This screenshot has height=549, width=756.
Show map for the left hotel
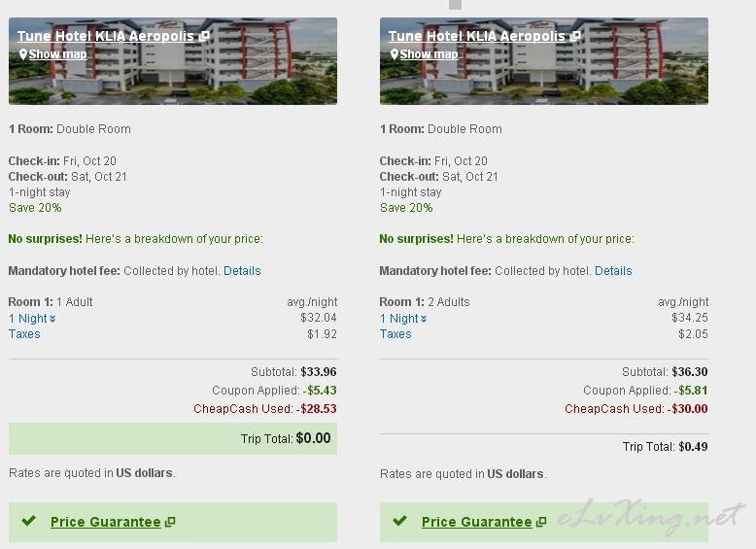tap(58, 54)
